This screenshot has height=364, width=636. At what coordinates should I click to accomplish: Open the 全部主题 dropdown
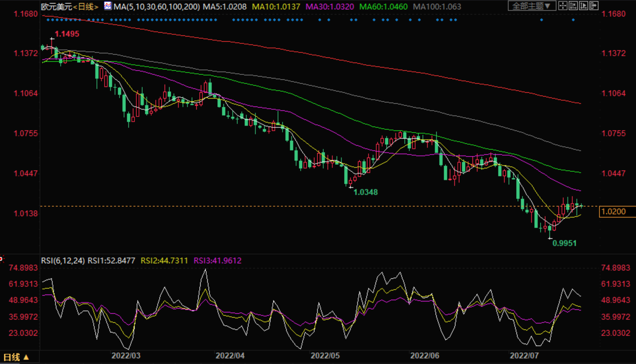click(x=531, y=6)
